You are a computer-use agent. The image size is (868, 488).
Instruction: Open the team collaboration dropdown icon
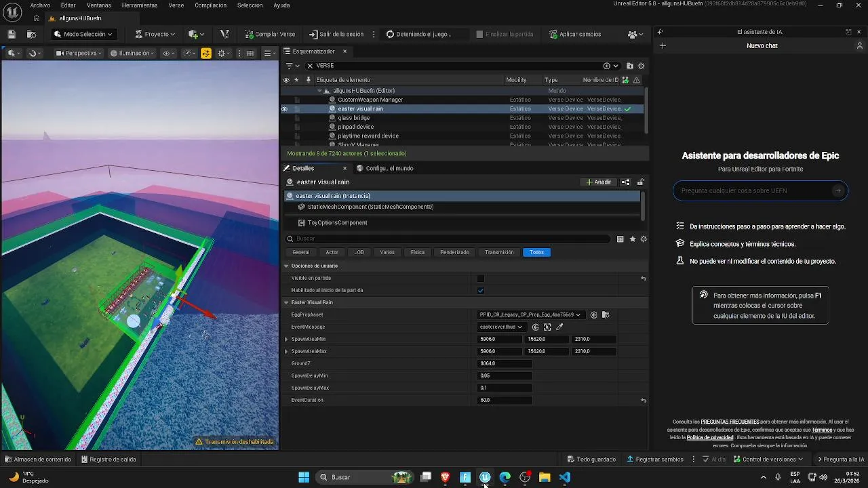coord(635,34)
